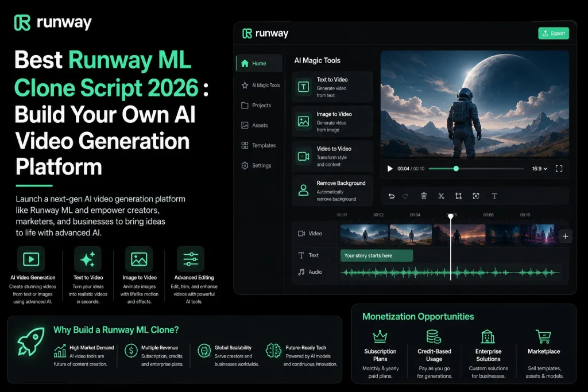Click the Enterprise Solutions building icon
The width and height of the screenshot is (588, 392).
[x=488, y=336]
